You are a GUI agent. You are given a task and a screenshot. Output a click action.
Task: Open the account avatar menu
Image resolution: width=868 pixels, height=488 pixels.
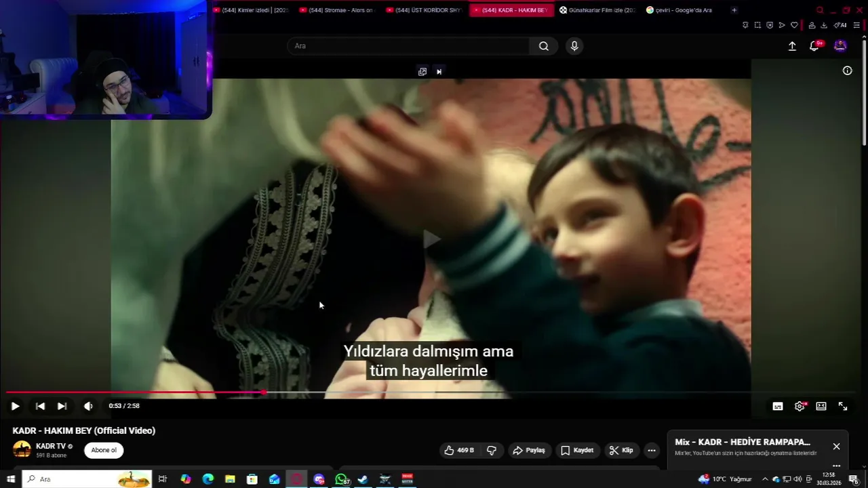[x=840, y=46]
